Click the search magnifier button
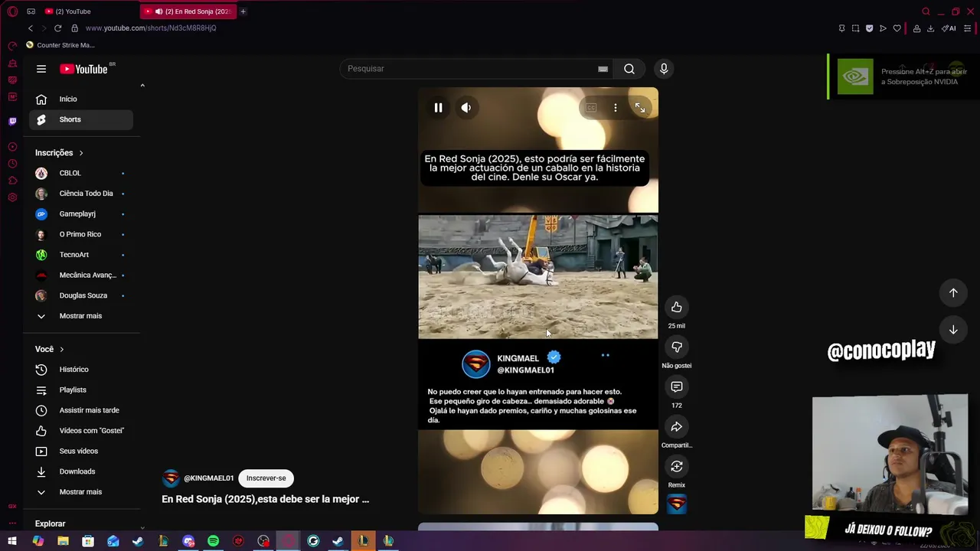This screenshot has height=551, width=980. click(629, 69)
